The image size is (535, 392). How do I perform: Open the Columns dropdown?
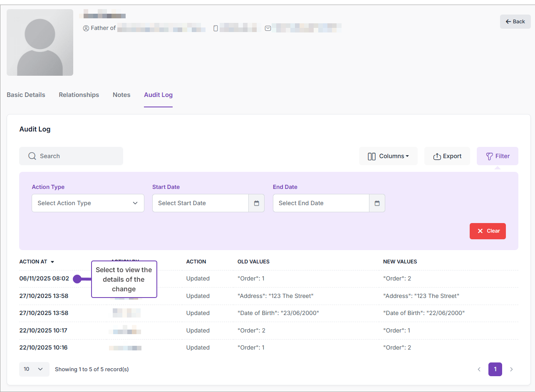[x=388, y=156]
